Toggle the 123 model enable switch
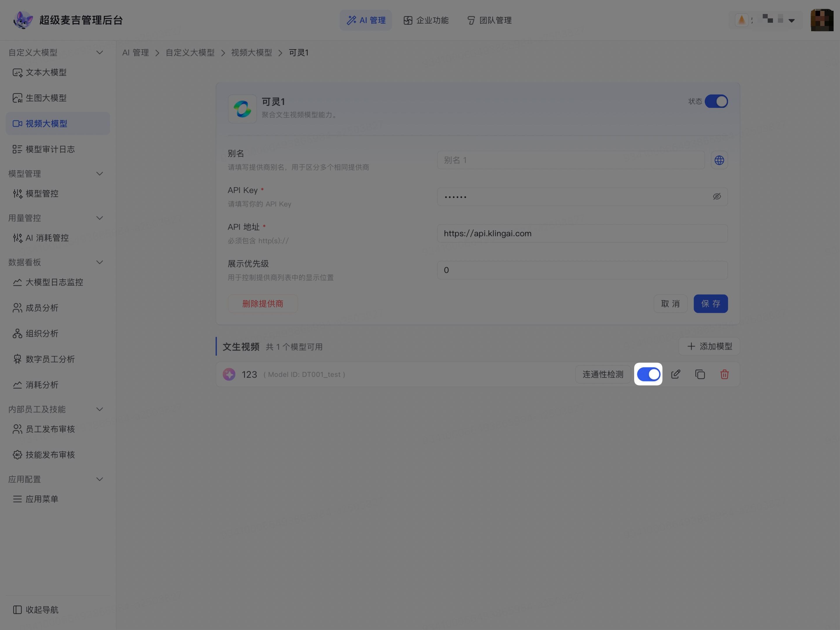The height and width of the screenshot is (630, 840). pos(648,374)
